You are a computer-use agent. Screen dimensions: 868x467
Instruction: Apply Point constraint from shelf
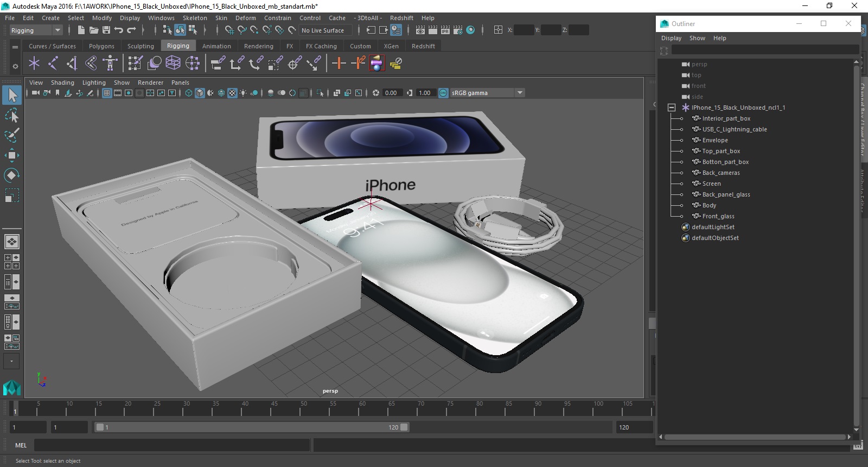[237, 64]
